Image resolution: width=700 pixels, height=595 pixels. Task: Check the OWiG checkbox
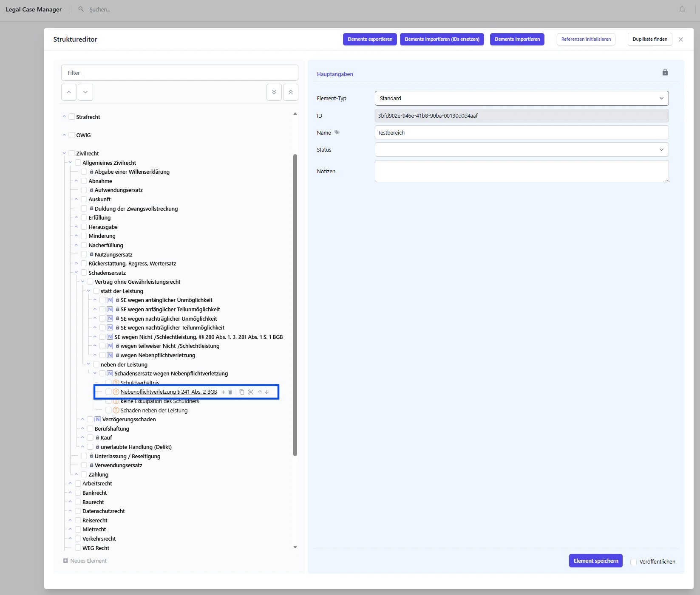(72, 135)
